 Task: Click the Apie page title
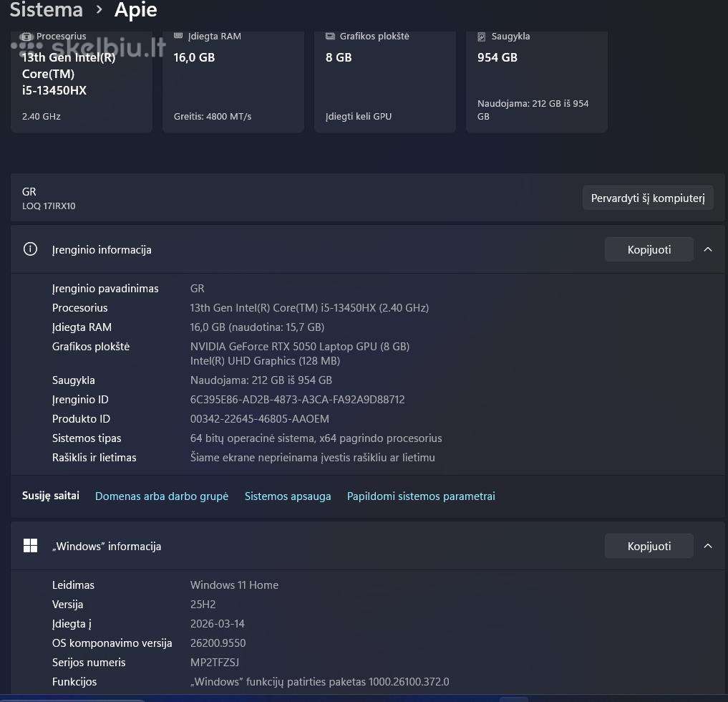tap(135, 10)
